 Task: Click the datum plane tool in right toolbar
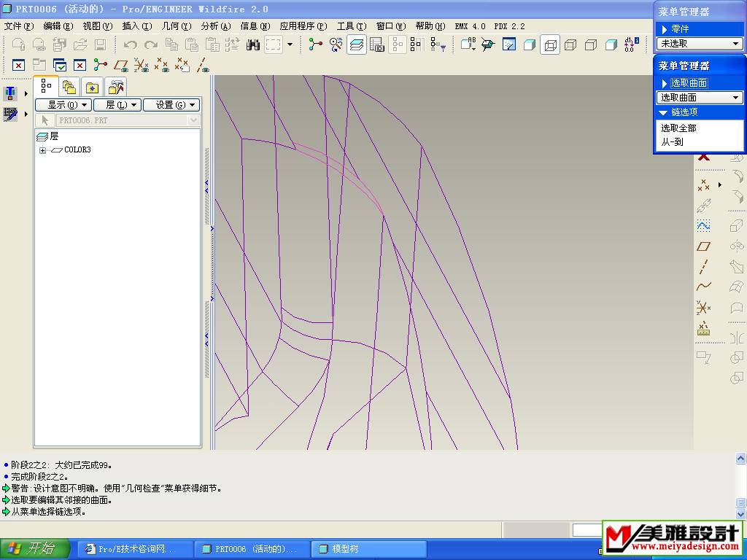[x=703, y=246]
